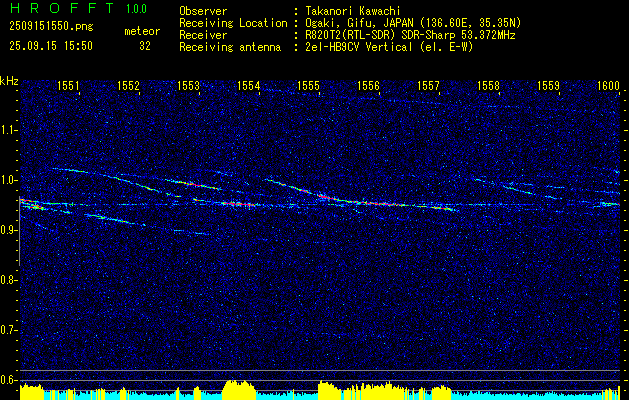This screenshot has height=400, width=629.
Task: Click the HROFFT program title text
Action: point(62,8)
